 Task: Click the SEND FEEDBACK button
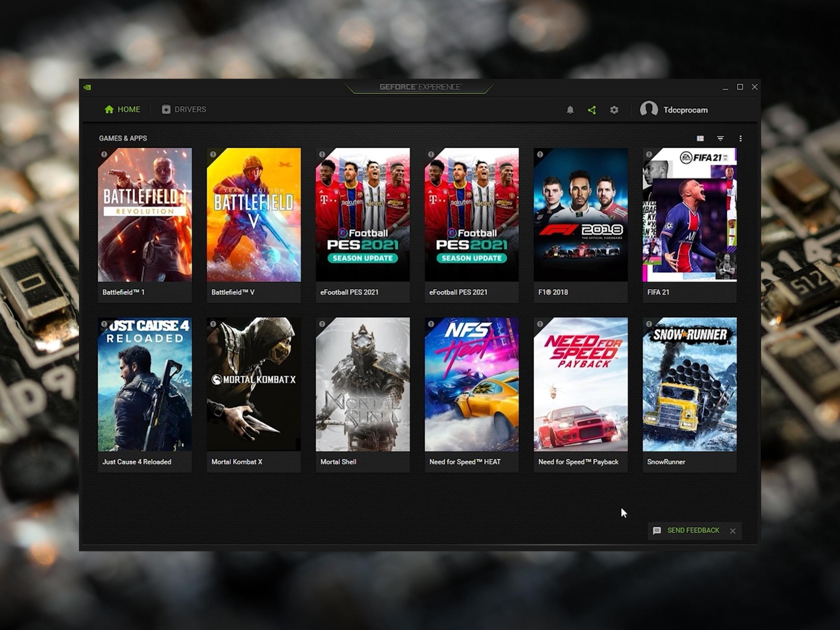click(692, 530)
